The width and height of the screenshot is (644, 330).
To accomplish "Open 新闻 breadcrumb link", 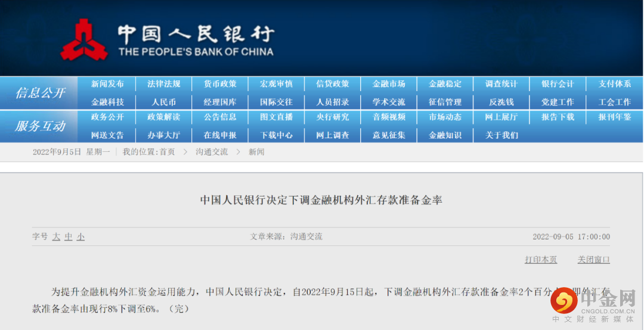I will [256, 152].
